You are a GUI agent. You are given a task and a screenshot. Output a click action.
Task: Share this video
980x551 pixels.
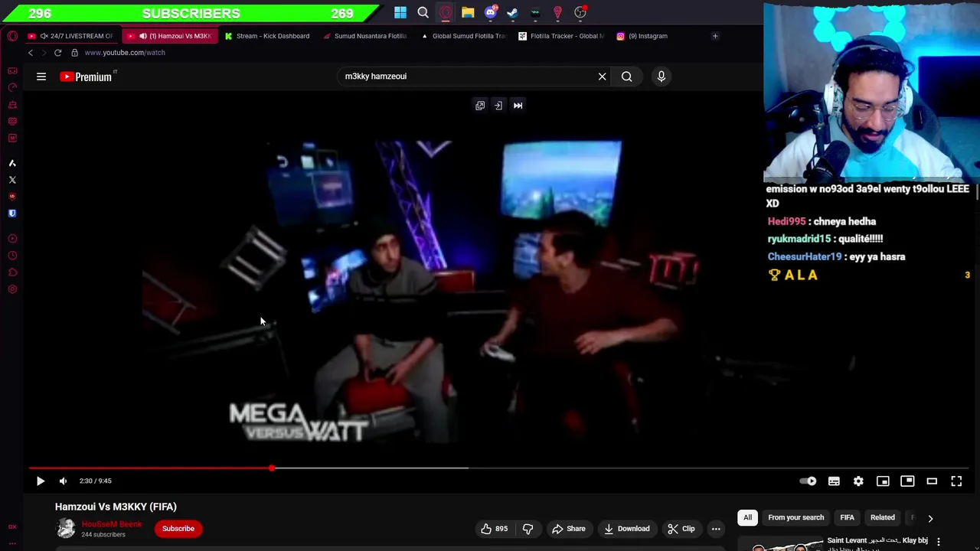pos(569,529)
